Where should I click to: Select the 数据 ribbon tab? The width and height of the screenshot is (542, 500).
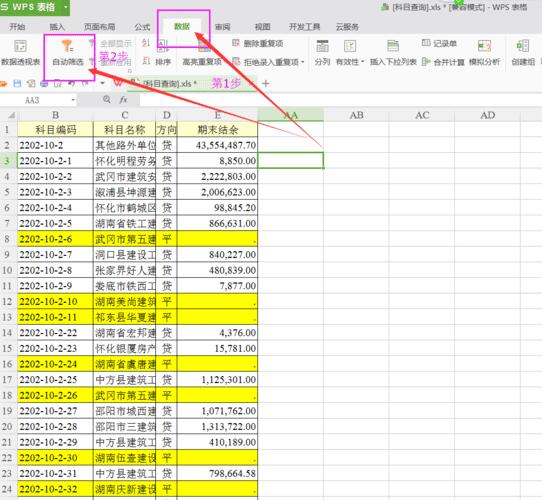(182, 26)
